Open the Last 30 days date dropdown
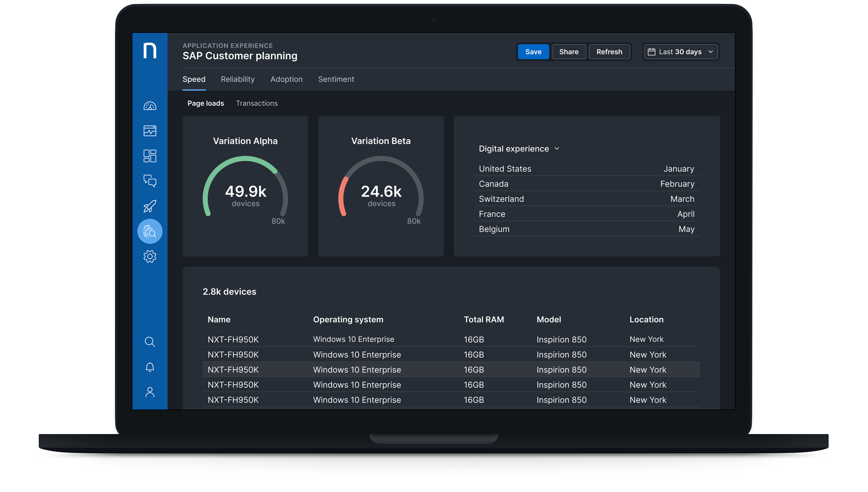 680,52
